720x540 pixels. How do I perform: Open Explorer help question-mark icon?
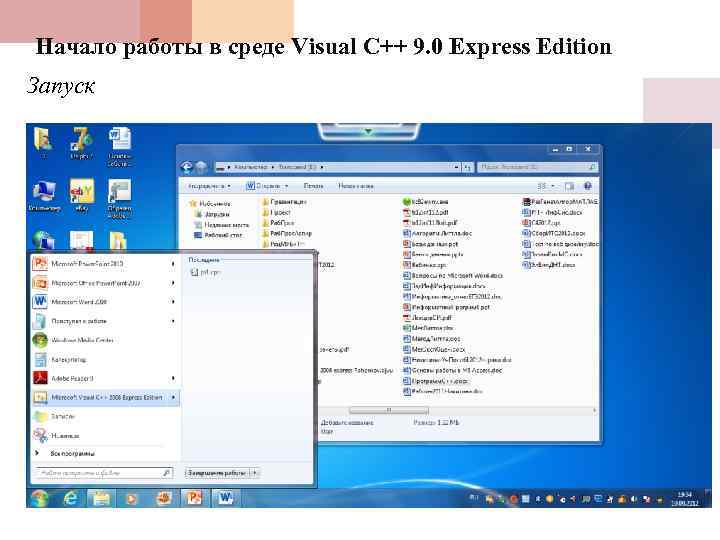(x=587, y=186)
